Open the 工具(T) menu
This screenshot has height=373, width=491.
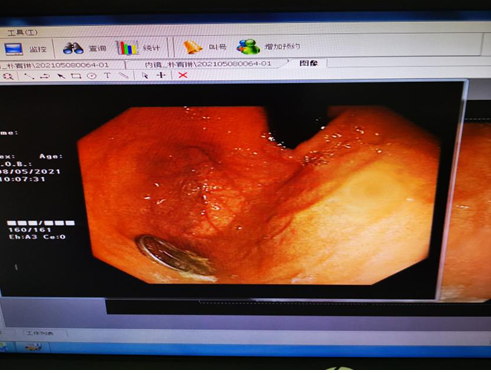click(22, 33)
